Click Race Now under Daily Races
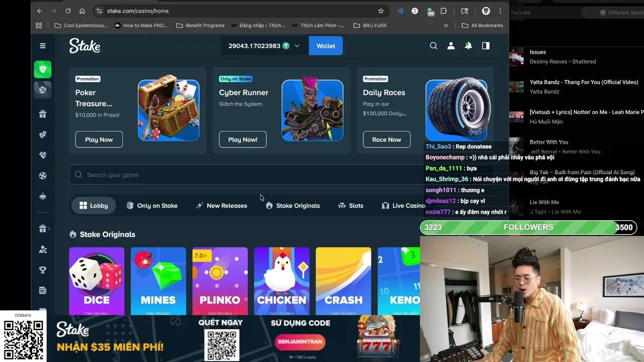The image size is (644, 362). (386, 139)
